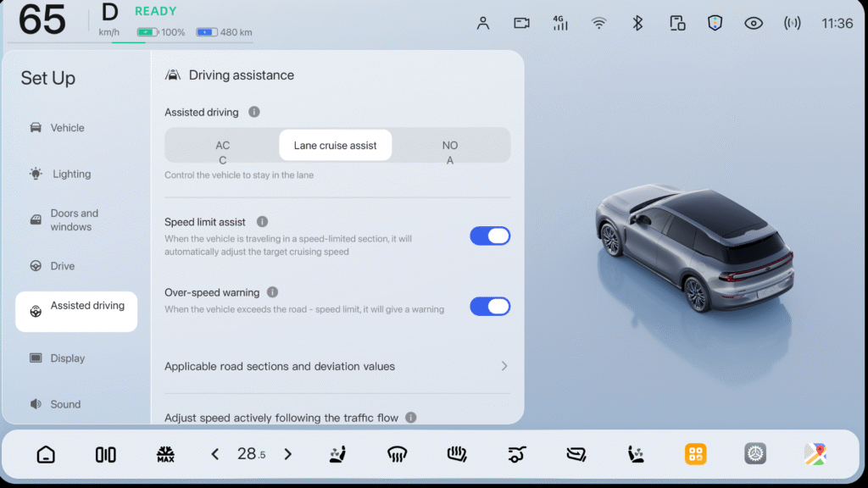Open Wi-Fi settings from status bar
Viewport: 868px width, 488px height.
click(x=598, y=23)
